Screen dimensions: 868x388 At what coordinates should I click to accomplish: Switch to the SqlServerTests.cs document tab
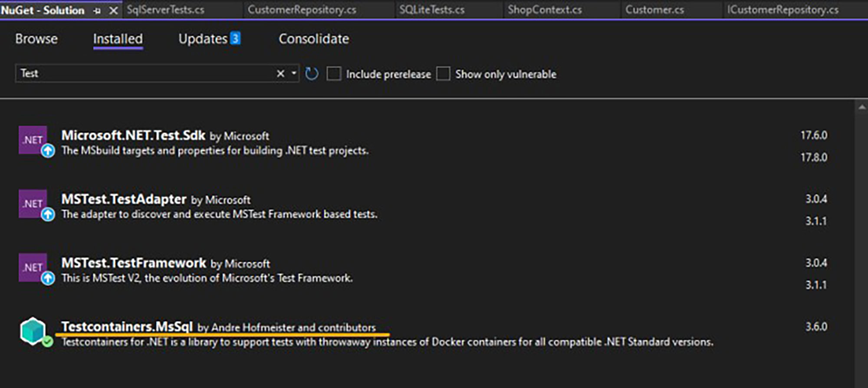[165, 10]
